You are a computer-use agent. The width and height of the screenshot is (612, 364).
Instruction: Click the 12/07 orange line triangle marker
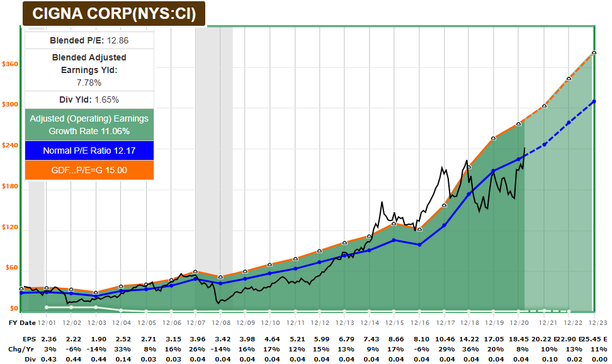(196, 271)
